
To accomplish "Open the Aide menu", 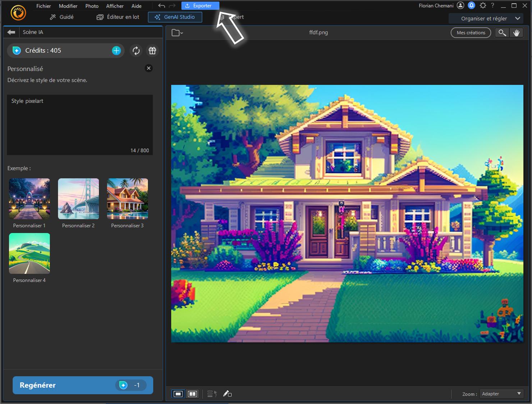I will click(x=136, y=6).
